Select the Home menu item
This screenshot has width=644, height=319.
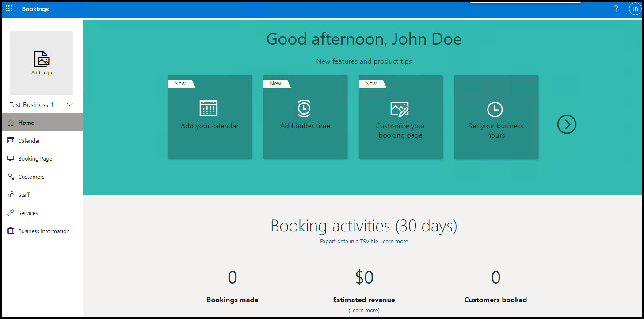(x=42, y=122)
